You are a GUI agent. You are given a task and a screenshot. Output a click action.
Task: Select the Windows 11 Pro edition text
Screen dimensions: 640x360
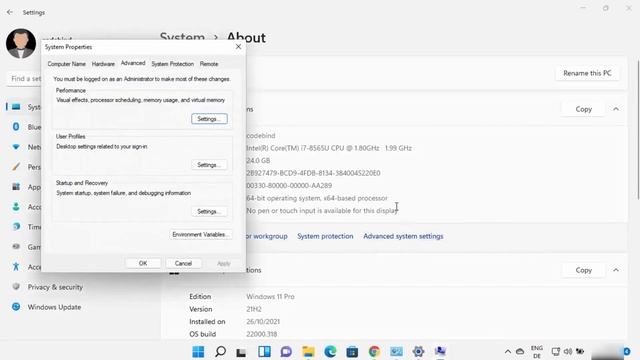(x=270, y=296)
